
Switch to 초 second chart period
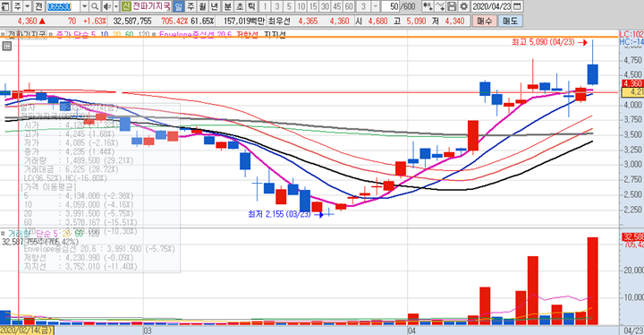[x=240, y=6]
